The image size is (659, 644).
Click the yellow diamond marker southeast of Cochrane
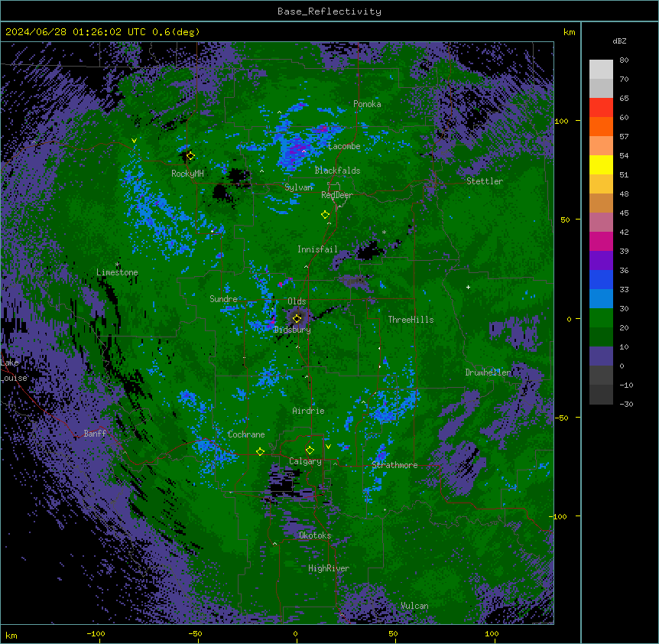260,452
